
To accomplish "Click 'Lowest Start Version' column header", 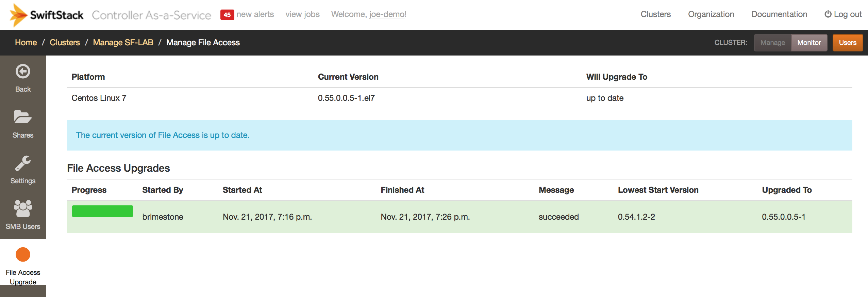I will point(658,190).
